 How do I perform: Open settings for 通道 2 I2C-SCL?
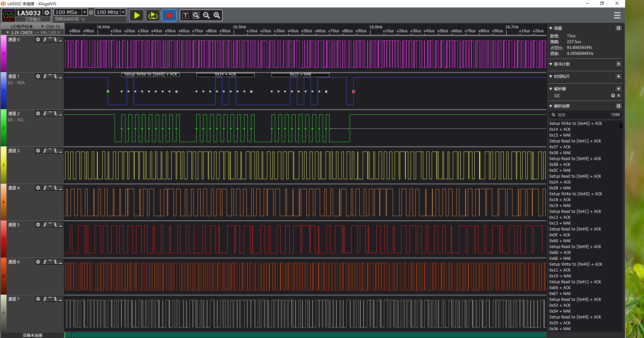point(38,113)
